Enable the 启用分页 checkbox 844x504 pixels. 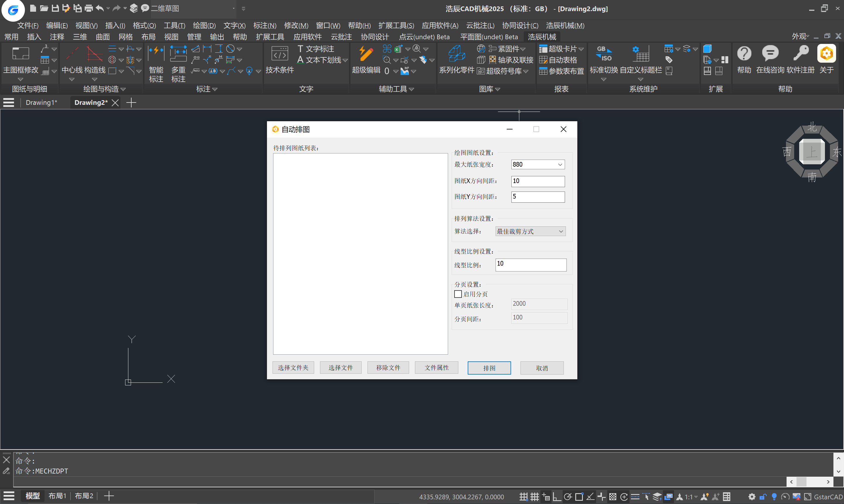point(458,294)
